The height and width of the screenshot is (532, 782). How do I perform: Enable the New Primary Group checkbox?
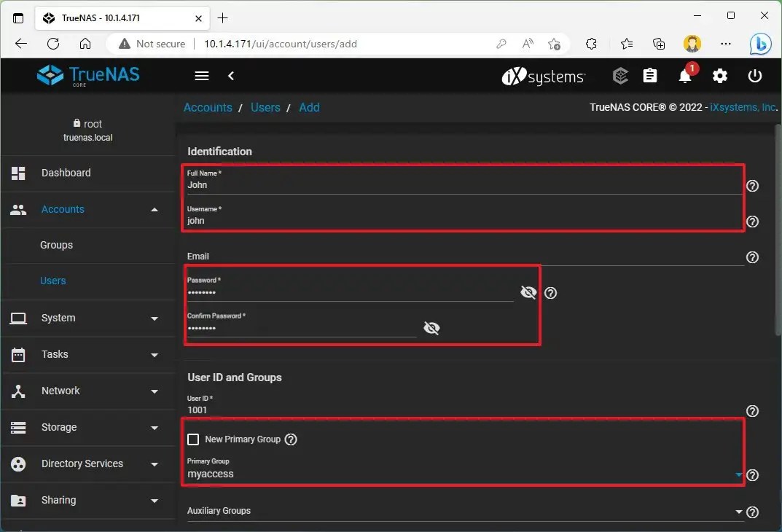click(x=193, y=439)
